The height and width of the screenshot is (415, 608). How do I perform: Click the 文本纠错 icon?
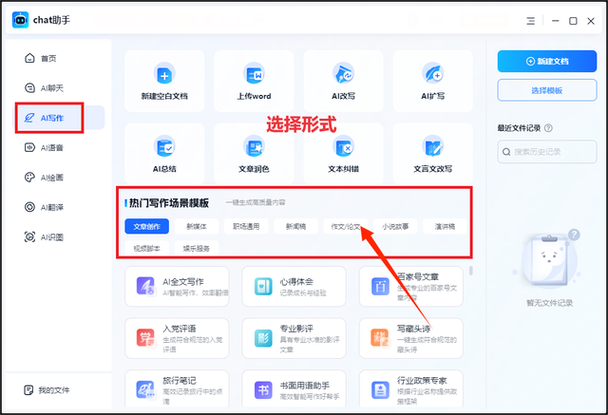pos(343,146)
